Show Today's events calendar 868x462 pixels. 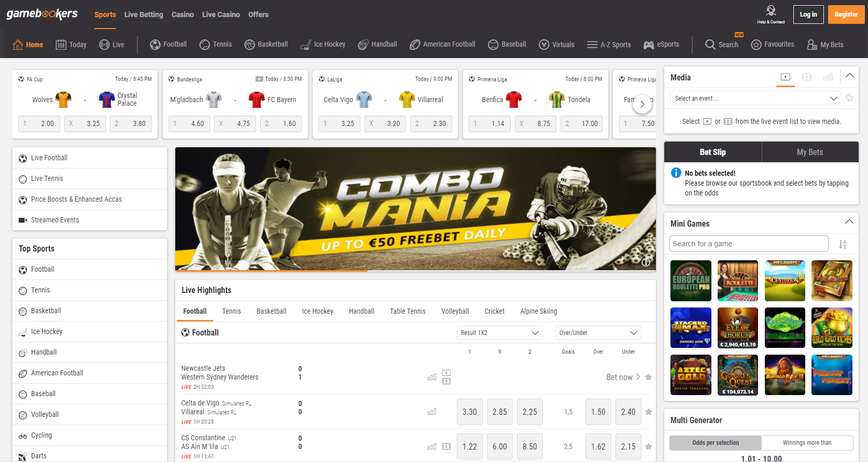(71, 45)
